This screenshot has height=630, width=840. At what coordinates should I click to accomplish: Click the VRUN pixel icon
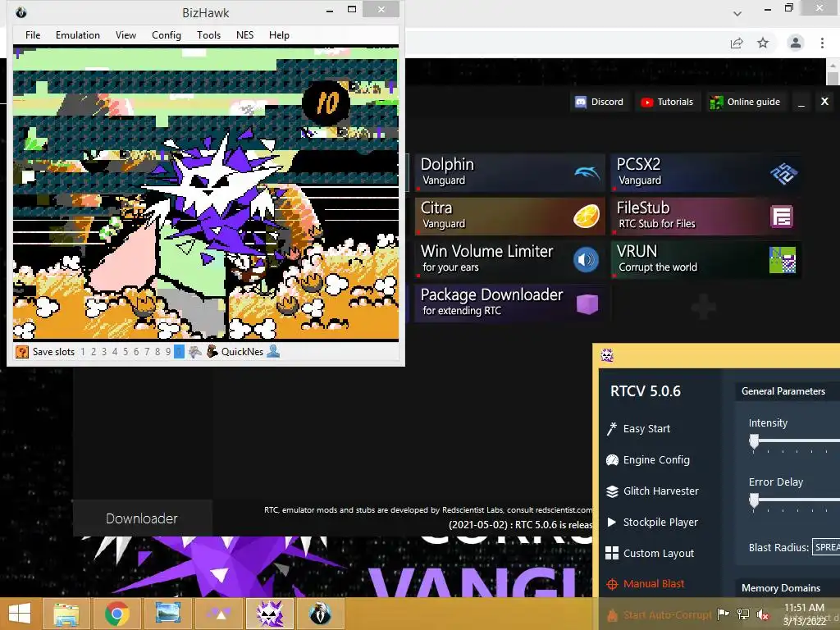click(782, 260)
